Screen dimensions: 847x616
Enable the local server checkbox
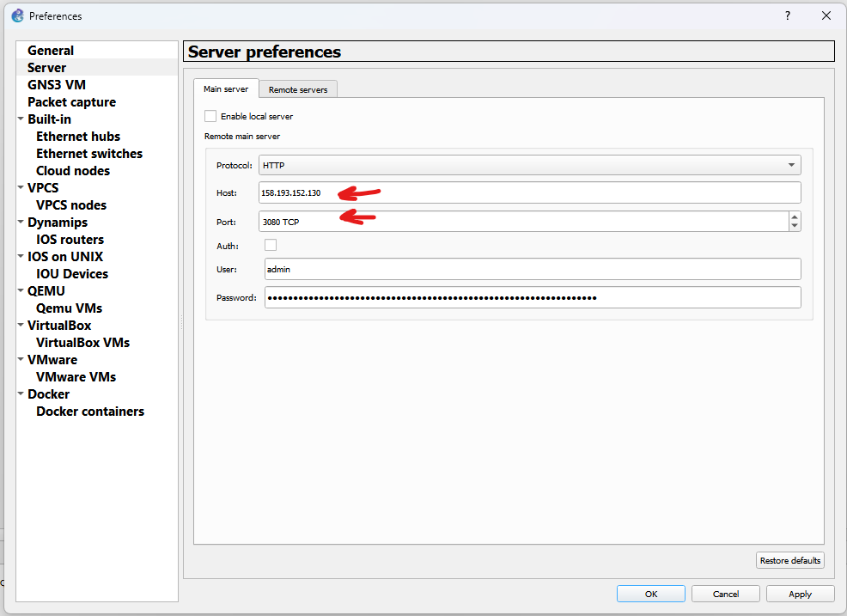[x=210, y=116]
